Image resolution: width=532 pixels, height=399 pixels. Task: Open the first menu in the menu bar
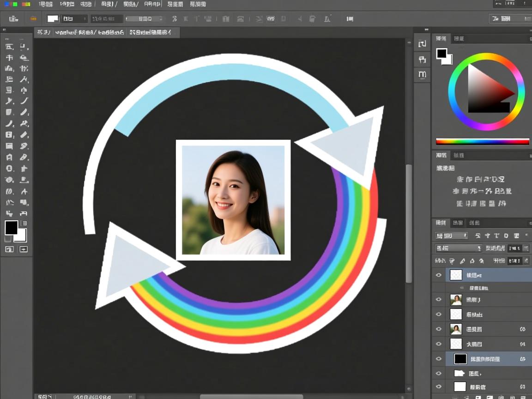click(x=46, y=4)
